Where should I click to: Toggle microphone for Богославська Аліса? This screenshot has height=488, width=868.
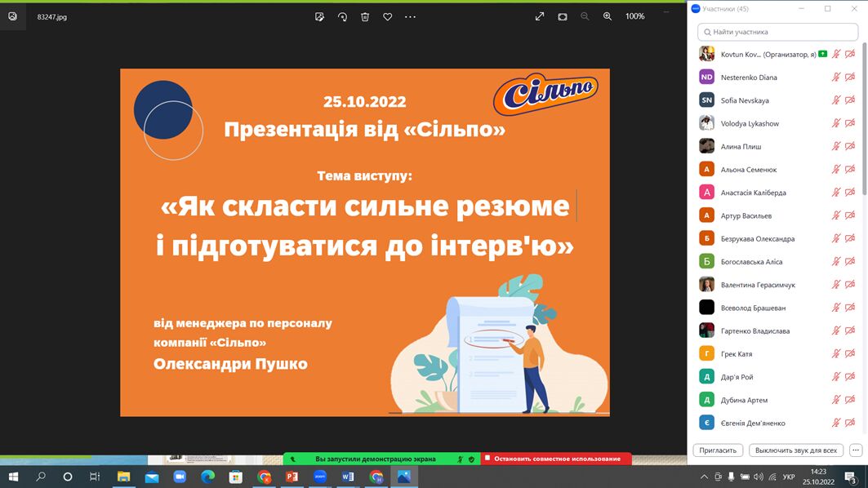[836, 262]
